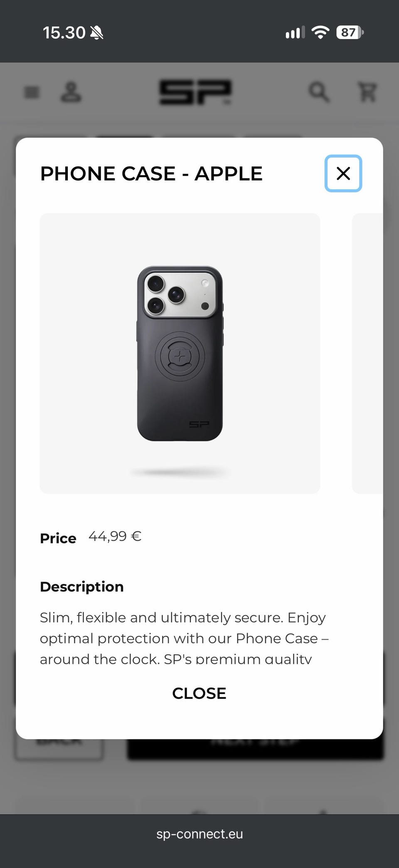The width and height of the screenshot is (399, 868).
Task: Open the shopping cart icon
Action: pos(367,92)
